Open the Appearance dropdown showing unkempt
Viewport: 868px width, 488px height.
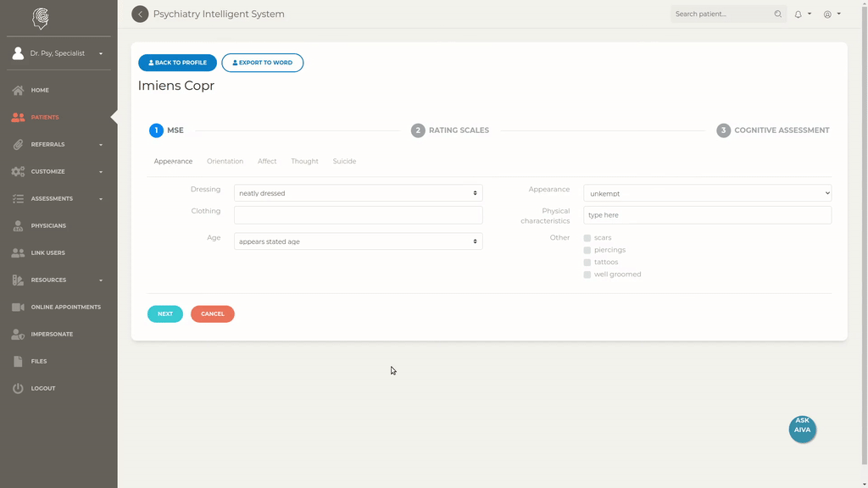707,193
